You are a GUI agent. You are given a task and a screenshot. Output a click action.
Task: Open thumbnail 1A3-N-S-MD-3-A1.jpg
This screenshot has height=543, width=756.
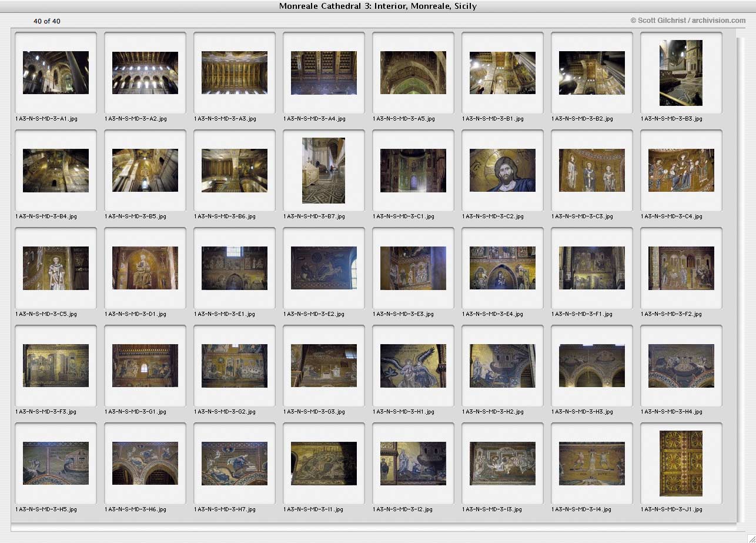[x=56, y=72]
